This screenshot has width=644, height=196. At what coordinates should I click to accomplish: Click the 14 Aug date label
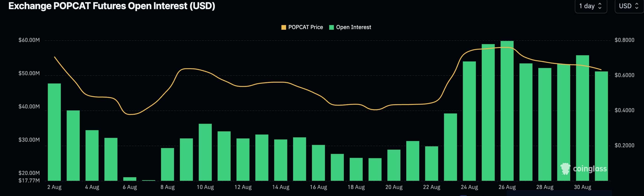[x=281, y=187]
